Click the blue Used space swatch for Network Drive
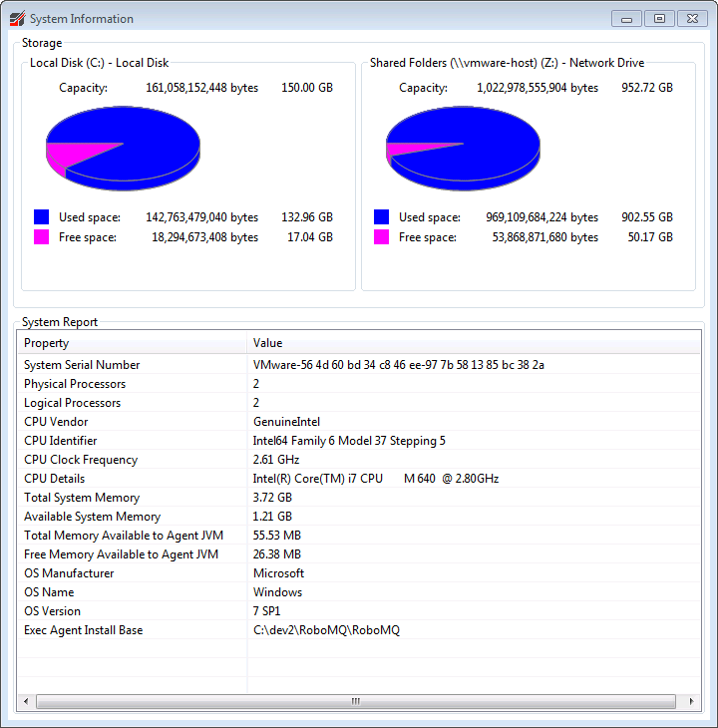 coord(382,217)
